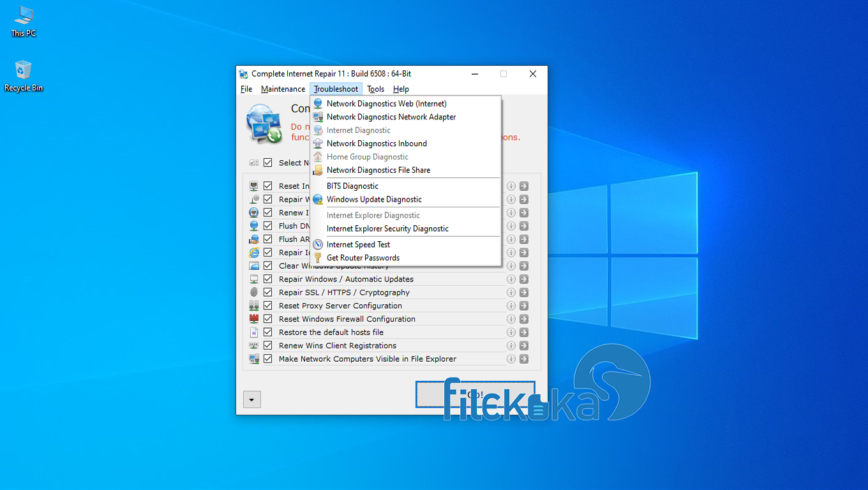Image resolution: width=868 pixels, height=490 pixels.
Task: Uncheck Renew Wins Client Registrations checkbox
Action: pos(268,346)
